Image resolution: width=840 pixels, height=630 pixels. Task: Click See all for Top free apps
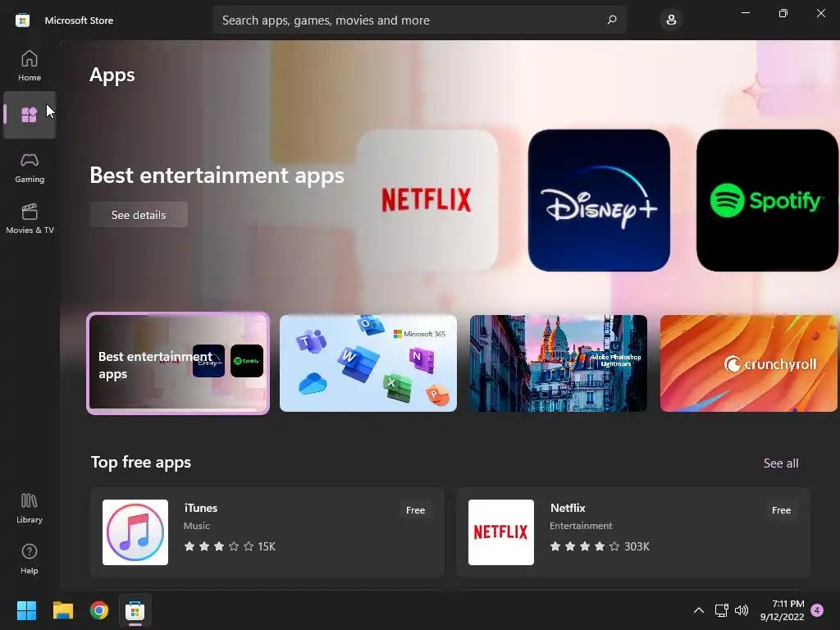(x=781, y=463)
